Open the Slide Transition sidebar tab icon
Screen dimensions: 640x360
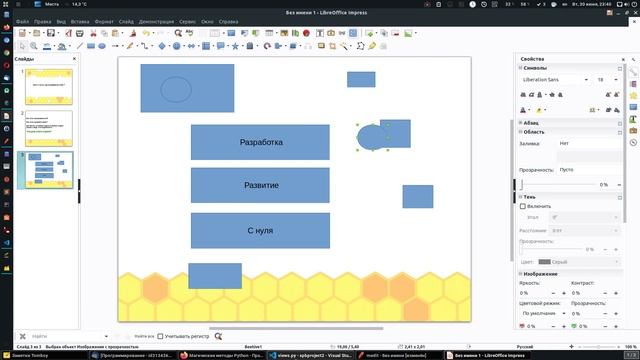633,84
